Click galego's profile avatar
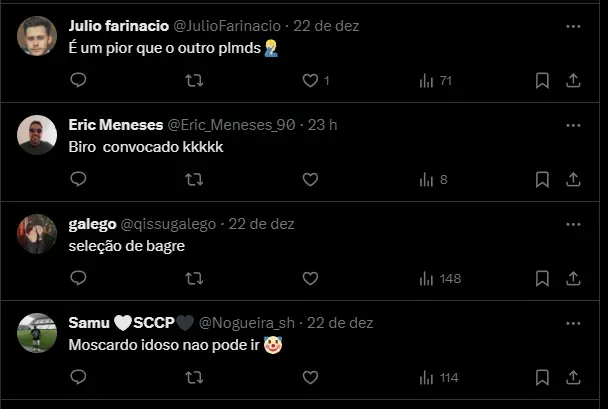Viewport: 608px width, 409px height. (x=37, y=234)
